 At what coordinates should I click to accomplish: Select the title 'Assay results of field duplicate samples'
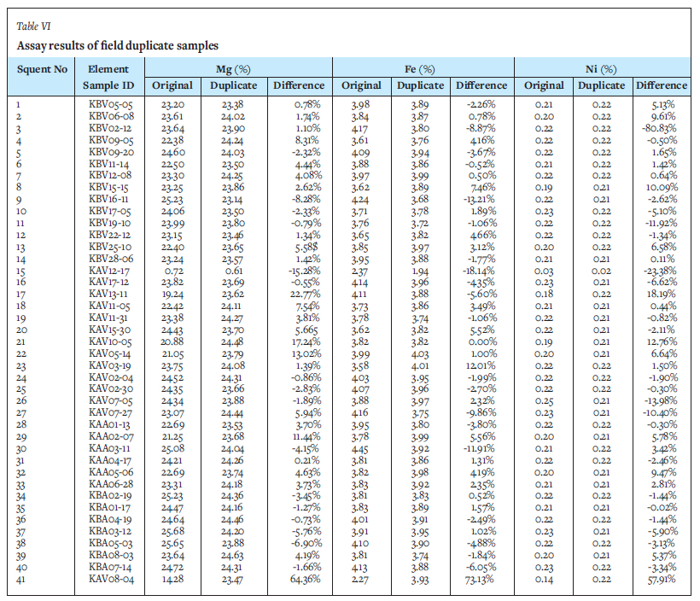(x=117, y=44)
